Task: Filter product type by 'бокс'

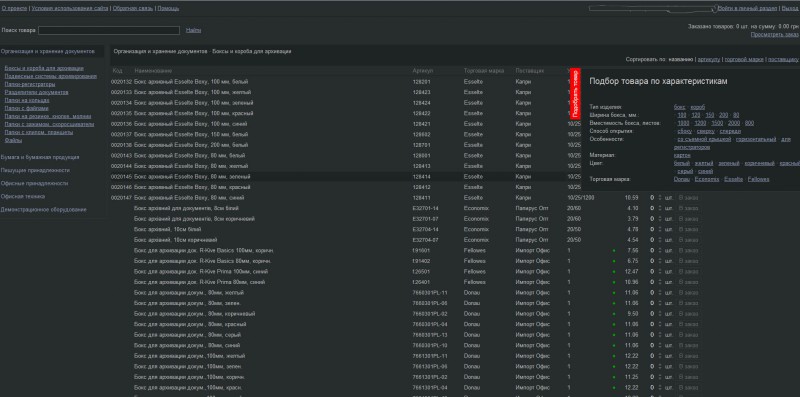Action: pos(680,108)
